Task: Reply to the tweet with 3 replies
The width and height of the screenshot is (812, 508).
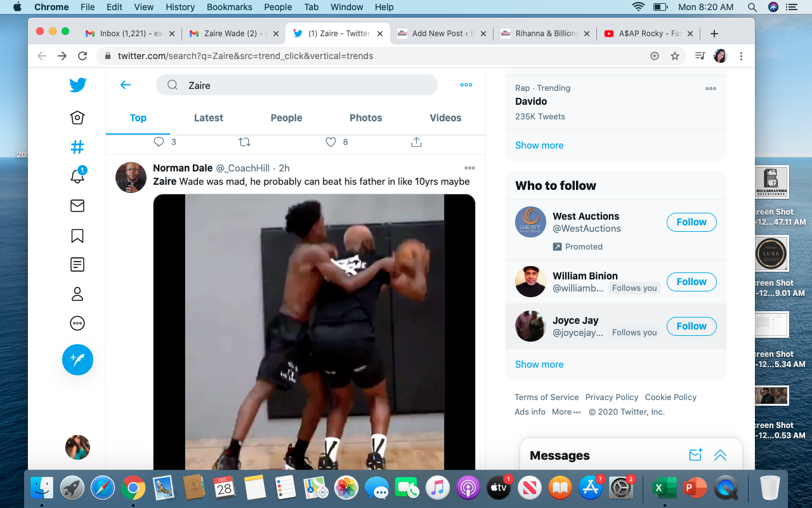Action: coord(159,142)
